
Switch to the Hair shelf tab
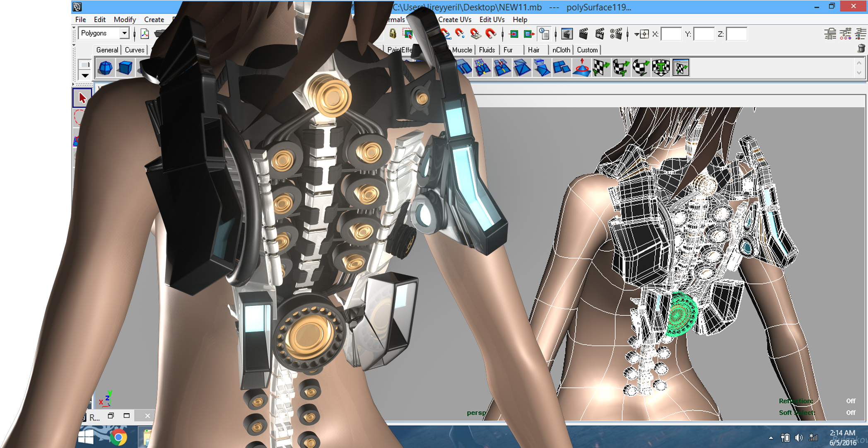click(534, 50)
